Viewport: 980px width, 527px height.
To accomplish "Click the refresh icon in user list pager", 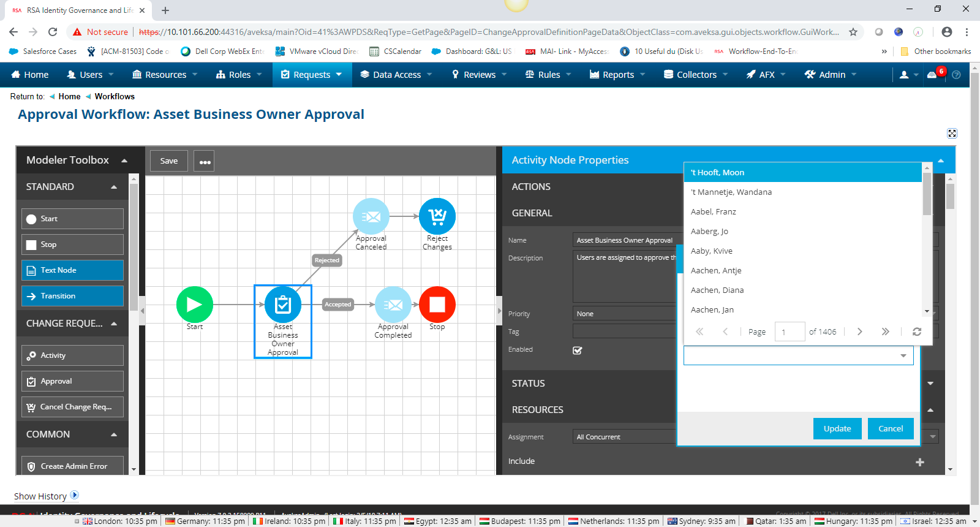I will pyautogui.click(x=917, y=332).
